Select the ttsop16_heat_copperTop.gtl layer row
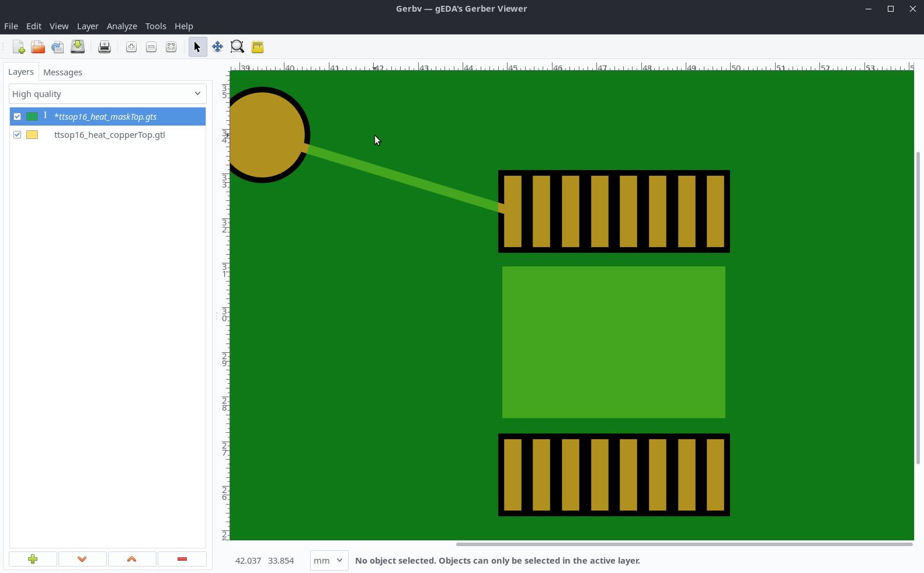924x573 pixels. point(110,135)
